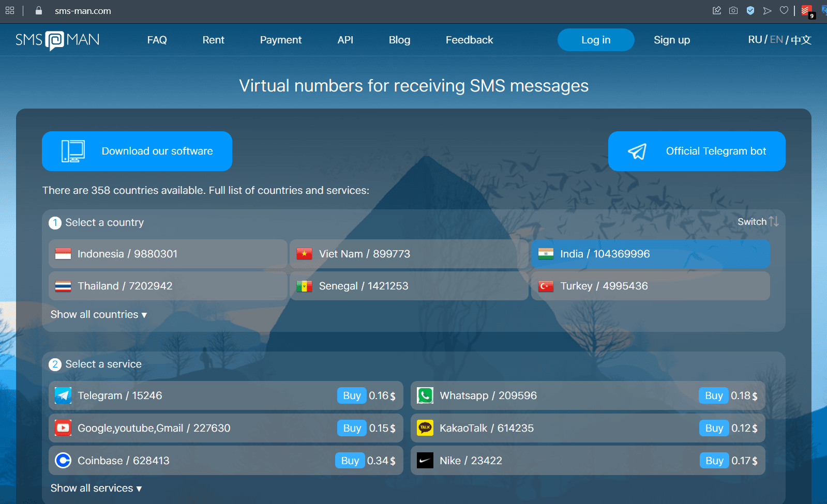This screenshot has height=504, width=827.
Task: Expand Show all services
Action: 96,488
